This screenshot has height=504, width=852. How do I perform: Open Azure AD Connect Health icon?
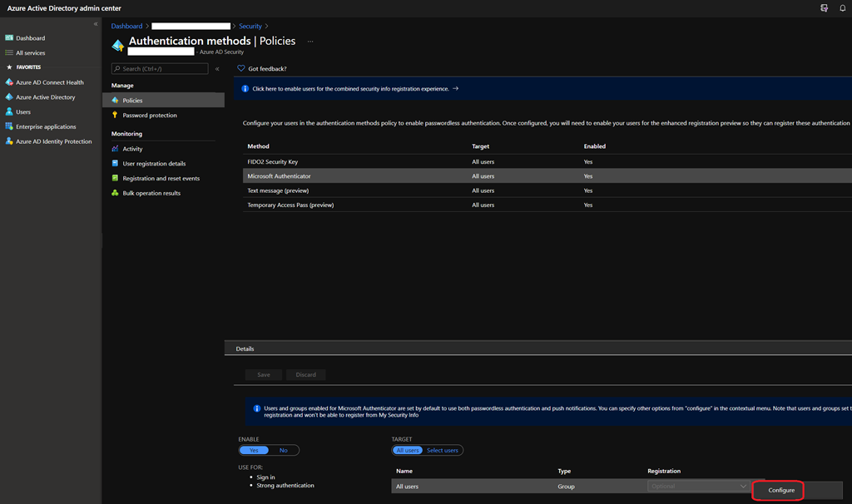pos(9,82)
